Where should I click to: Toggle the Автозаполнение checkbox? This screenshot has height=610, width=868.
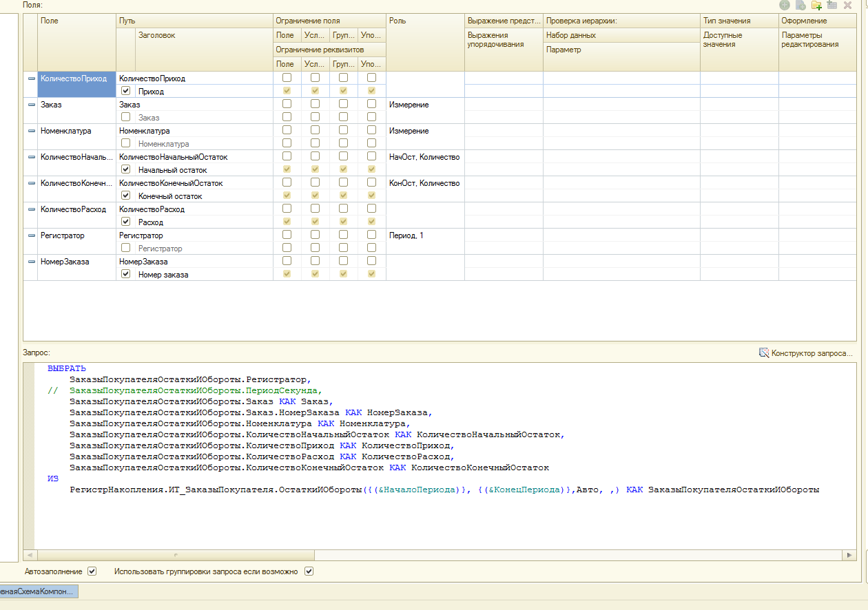pyautogui.click(x=92, y=571)
